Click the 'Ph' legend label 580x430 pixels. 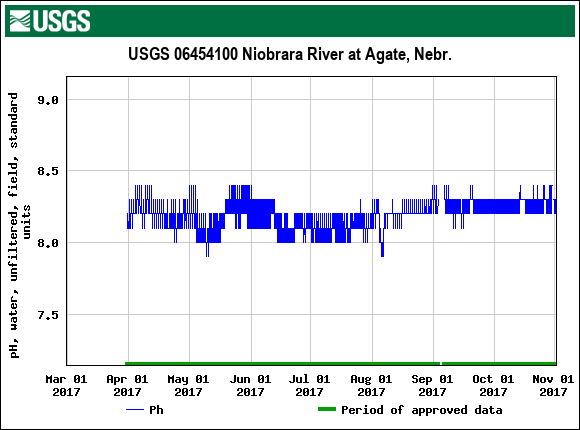click(x=156, y=410)
